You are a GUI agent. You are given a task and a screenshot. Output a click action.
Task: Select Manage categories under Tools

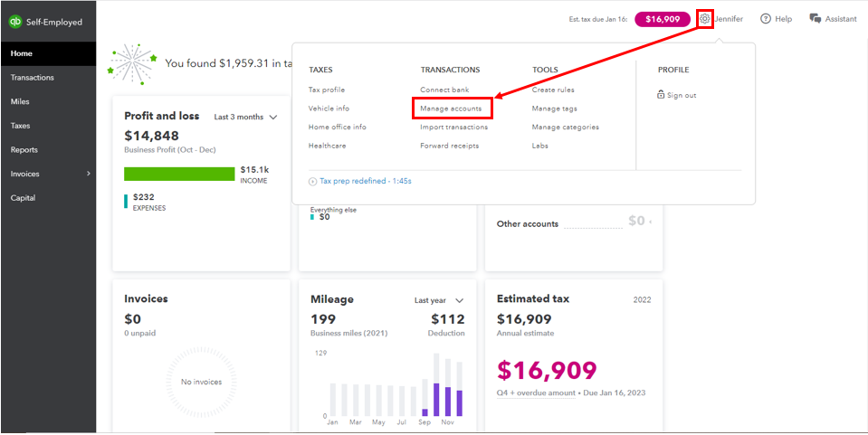pyautogui.click(x=565, y=128)
